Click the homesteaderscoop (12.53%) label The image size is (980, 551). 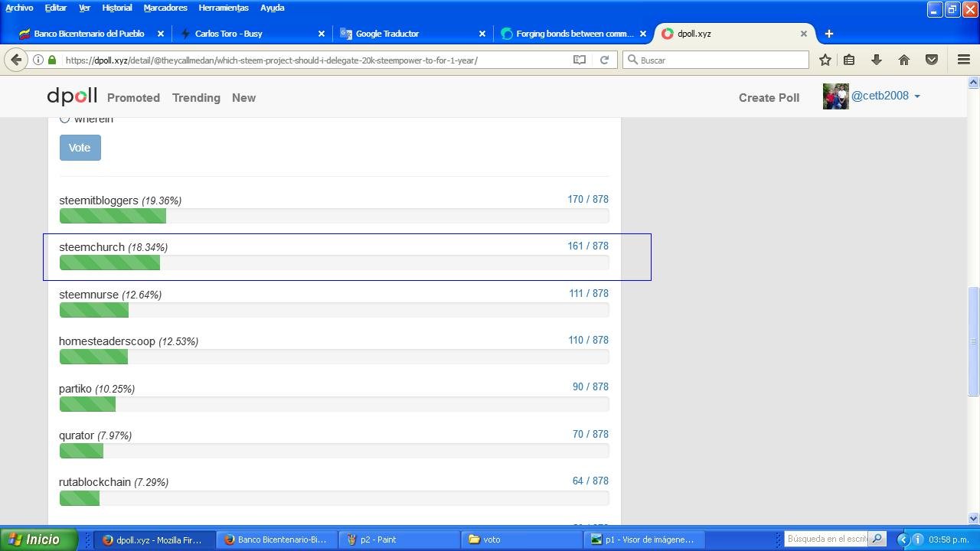tap(129, 341)
